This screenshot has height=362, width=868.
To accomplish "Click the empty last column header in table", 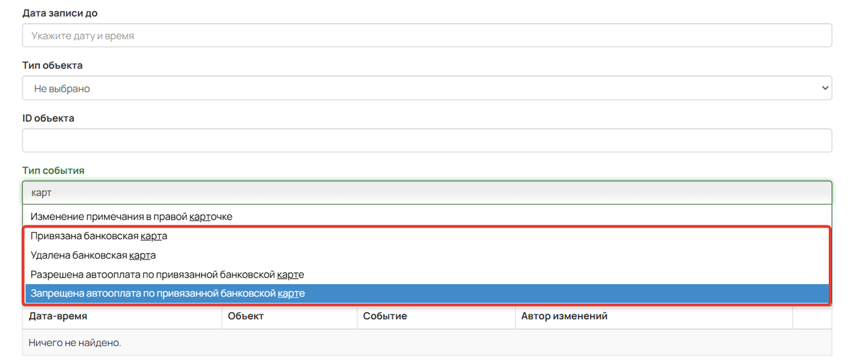I will click(812, 316).
